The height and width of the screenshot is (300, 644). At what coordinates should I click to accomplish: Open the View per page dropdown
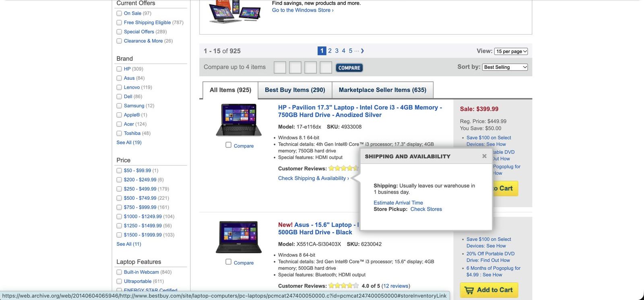tap(511, 52)
